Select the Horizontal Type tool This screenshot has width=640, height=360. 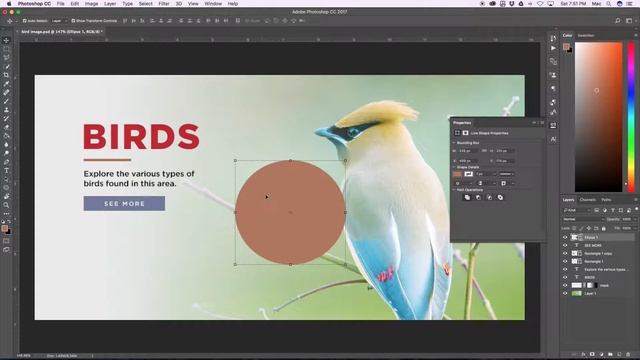tap(6, 171)
